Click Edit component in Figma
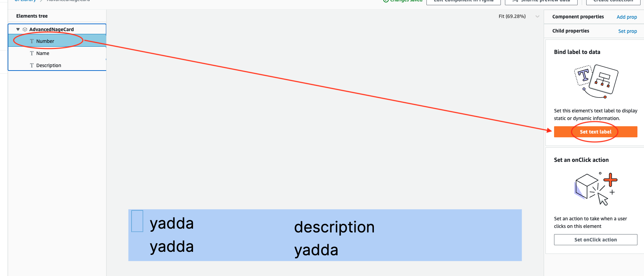The image size is (644, 276). pyautogui.click(x=463, y=1)
